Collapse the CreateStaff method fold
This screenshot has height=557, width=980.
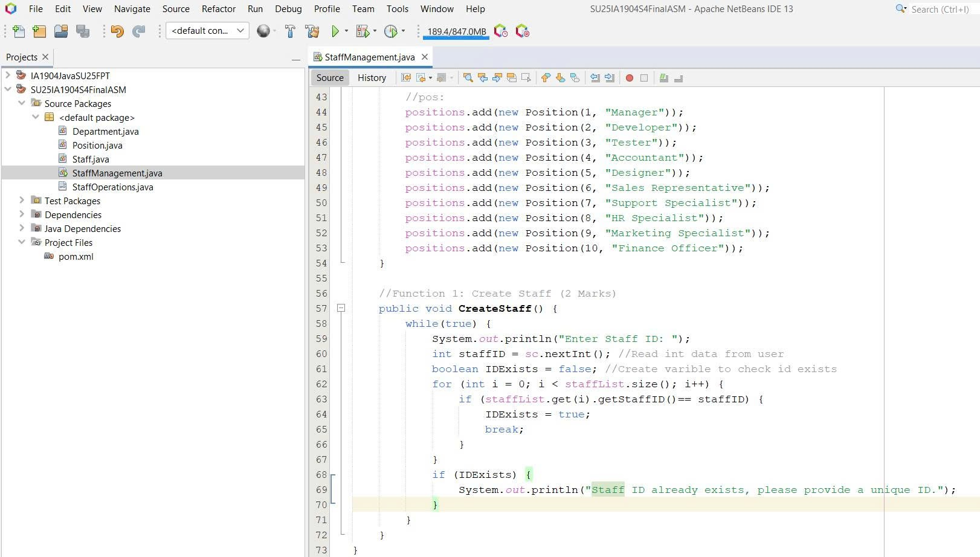point(341,308)
